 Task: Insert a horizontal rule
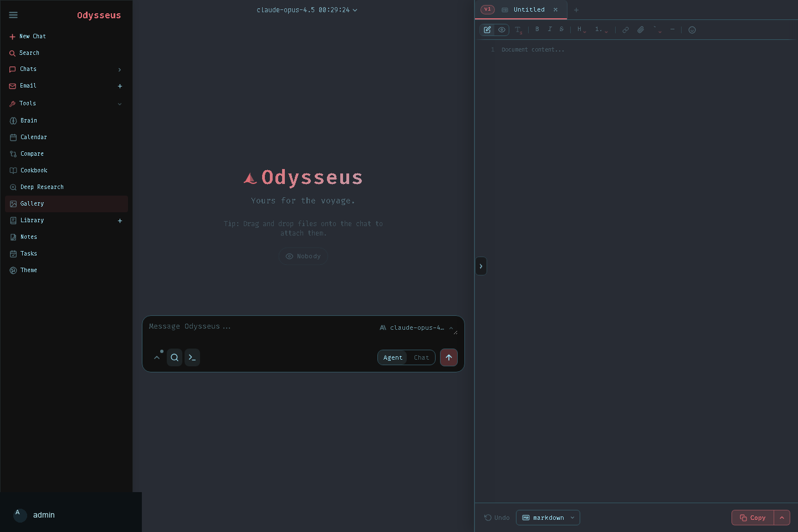672,29
